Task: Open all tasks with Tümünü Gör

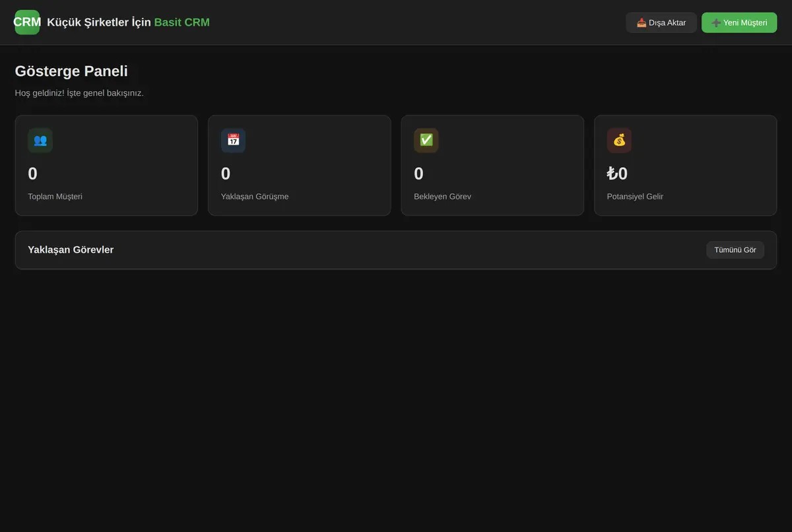Action: point(735,250)
